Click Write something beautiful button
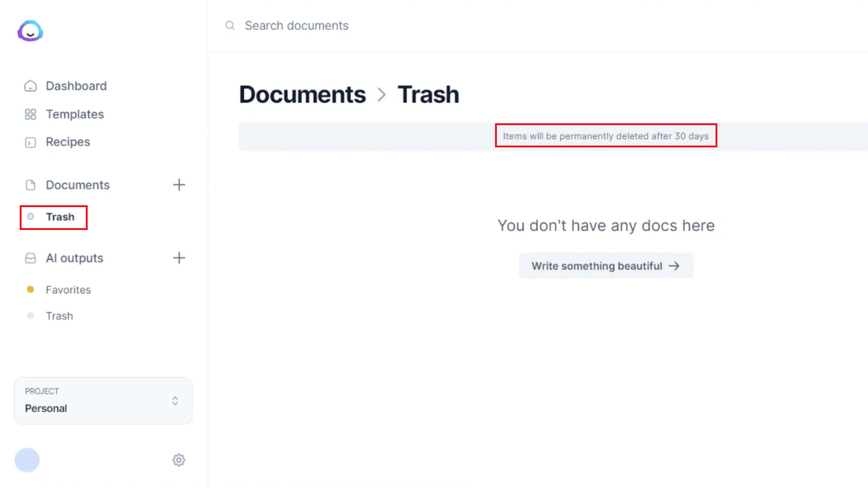The height and width of the screenshot is (488, 868). tap(606, 266)
